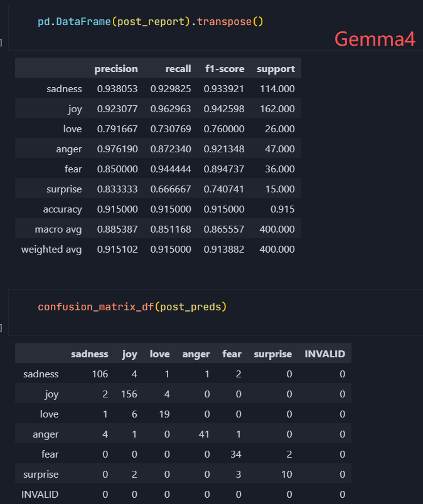Image resolution: width=423 pixels, height=504 pixels.
Task: Click into the confusion_matrix_df(post_preds) code cell
Action: (215, 312)
